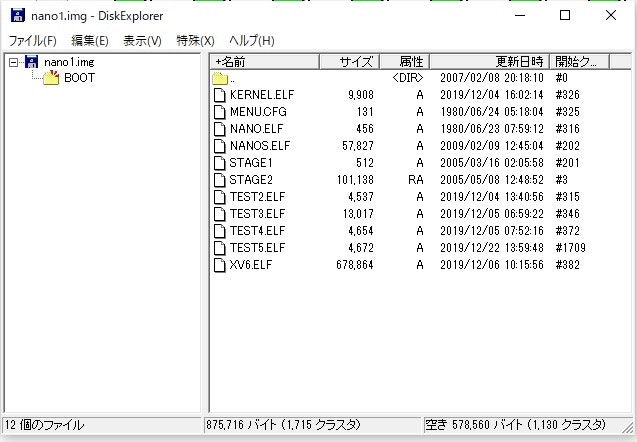The image size is (637, 442).
Task: Click the STAGE2 file icon
Action: (219, 180)
